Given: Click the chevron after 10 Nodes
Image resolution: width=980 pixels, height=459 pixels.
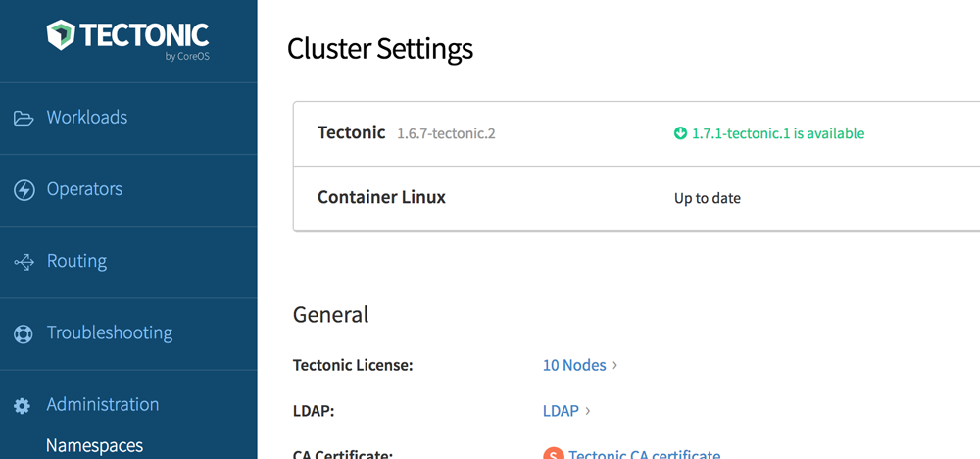Looking at the screenshot, I should (x=614, y=365).
